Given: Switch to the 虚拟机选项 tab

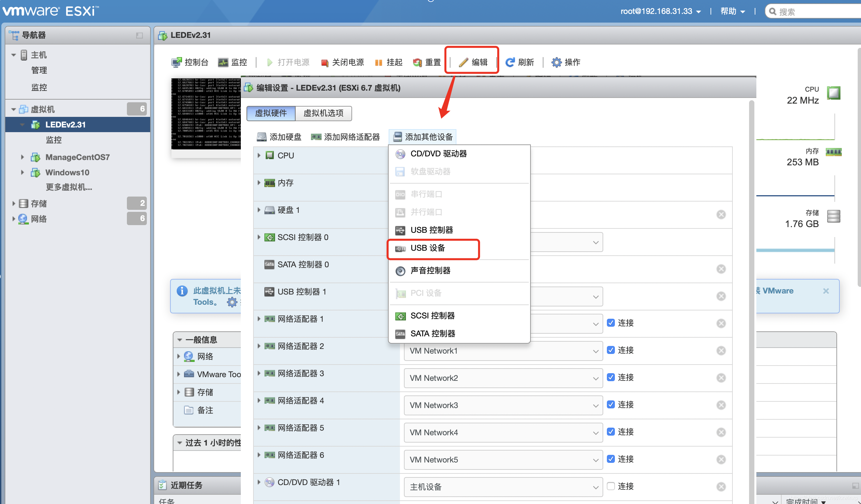Looking at the screenshot, I should [x=323, y=113].
